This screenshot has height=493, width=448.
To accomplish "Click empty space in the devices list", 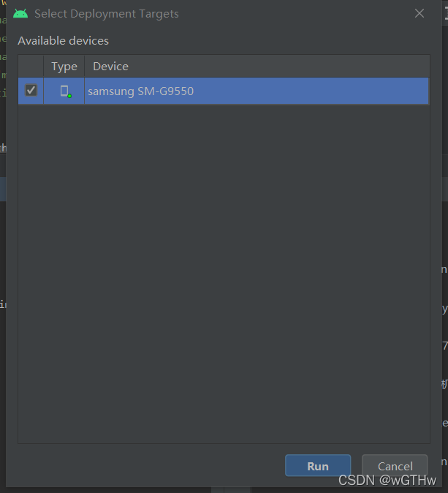I will pos(224,274).
